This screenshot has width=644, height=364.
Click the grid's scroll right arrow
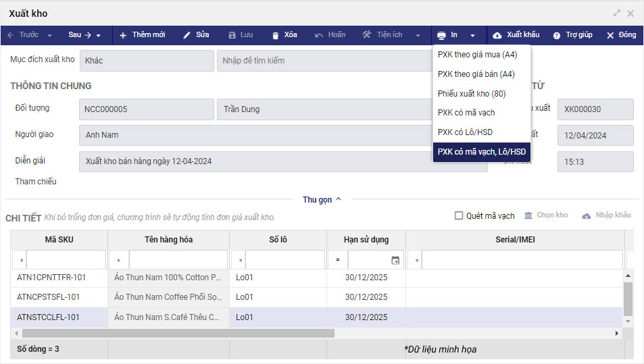(617, 333)
